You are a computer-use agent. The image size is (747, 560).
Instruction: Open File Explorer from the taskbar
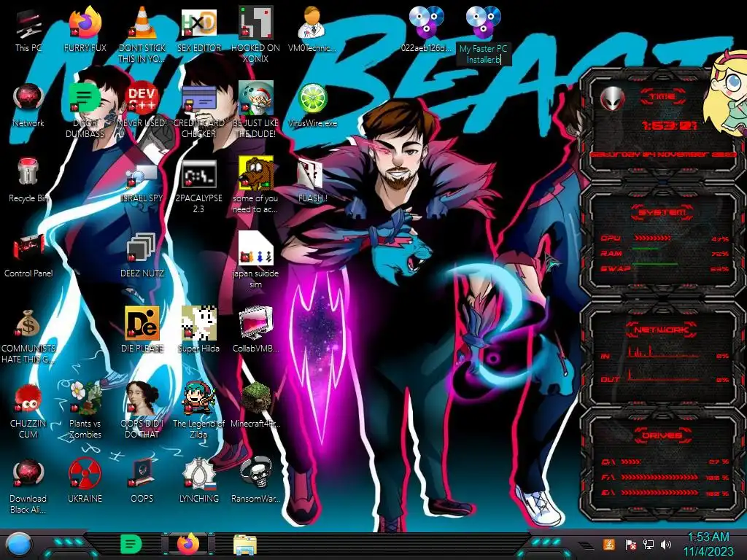point(245,545)
